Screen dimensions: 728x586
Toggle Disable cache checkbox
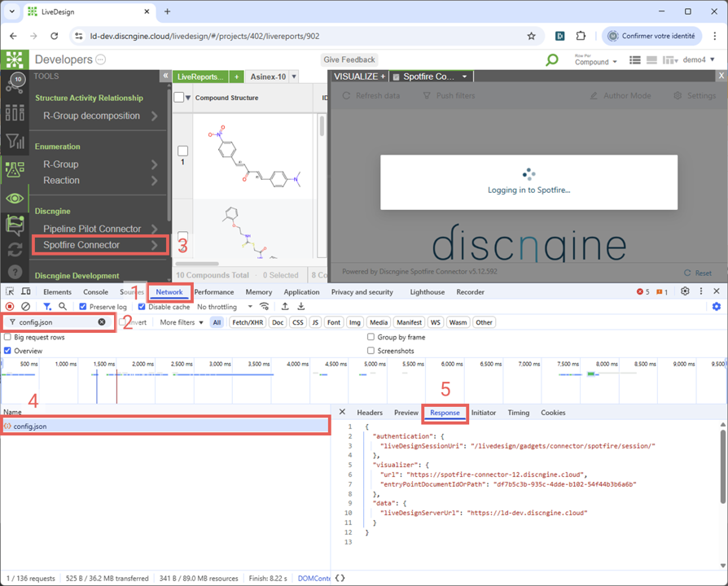pyautogui.click(x=142, y=306)
